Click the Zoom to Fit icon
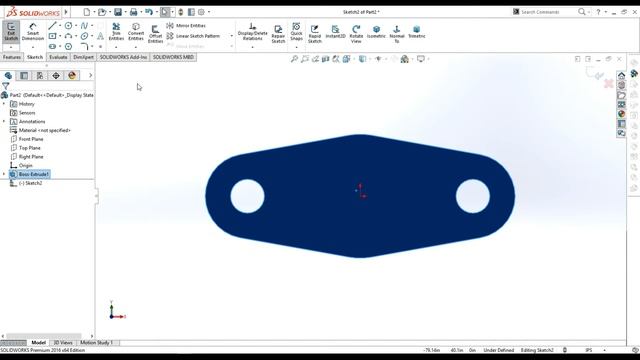Screen dimensions: 640x360 click(x=294, y=59)
